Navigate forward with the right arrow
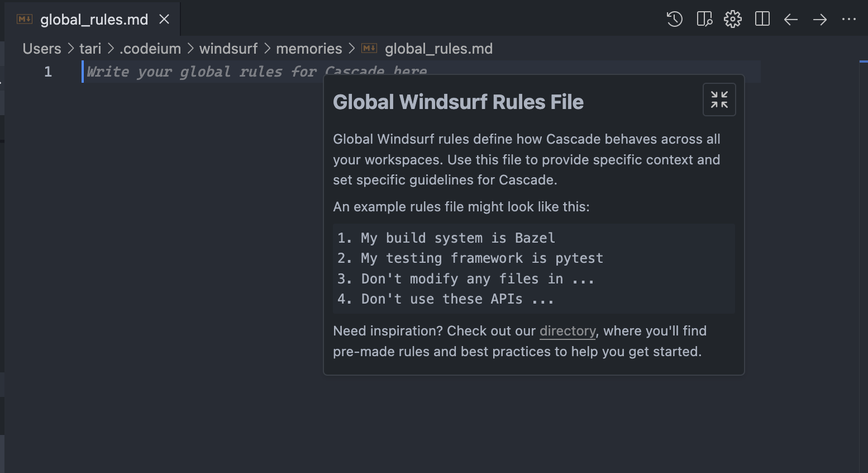The height and width of the screenshot is (473, 868). [x=820, y=20]
